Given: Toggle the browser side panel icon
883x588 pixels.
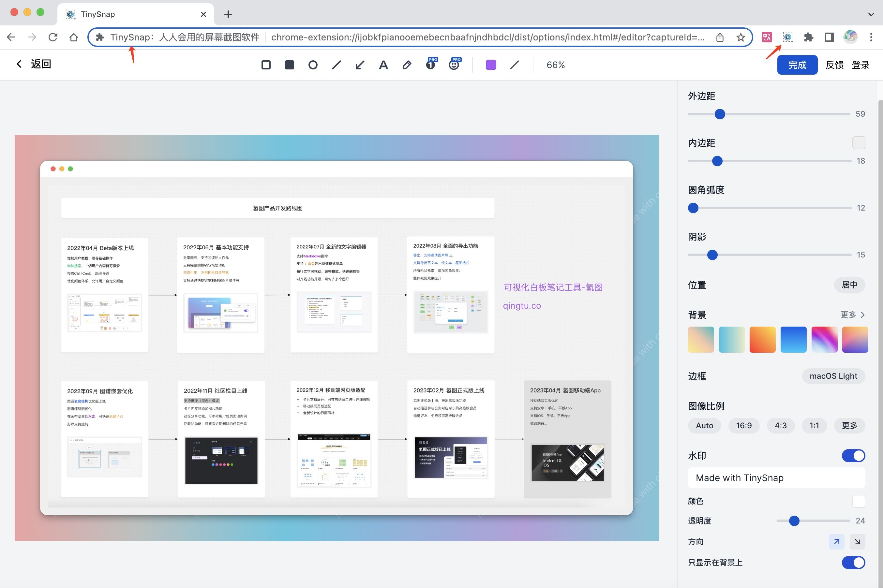Looking at the screenshot, I should (x=829, y=37).
